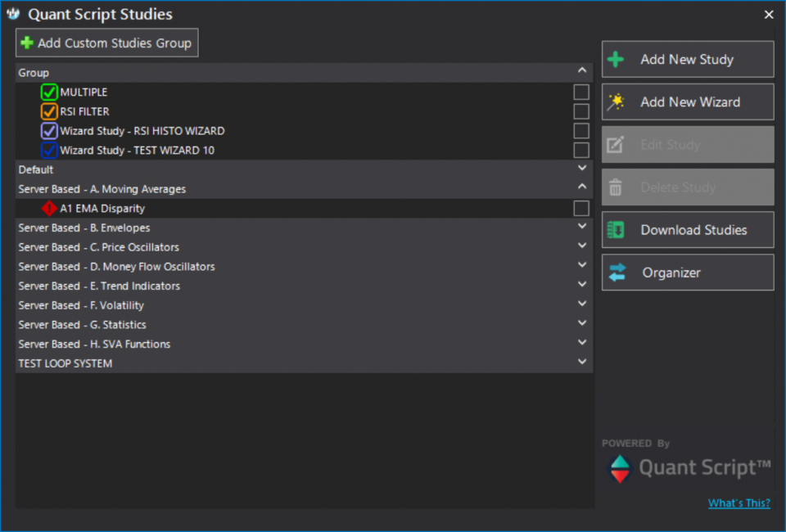Click the Download Studies button
The width and height of the screenshot is (786, 532).
pos(688,230)
